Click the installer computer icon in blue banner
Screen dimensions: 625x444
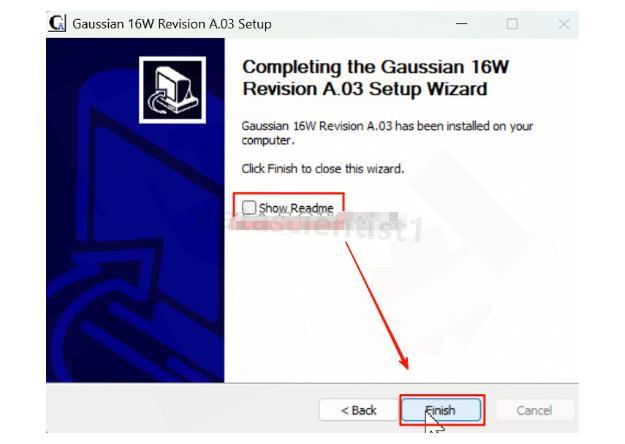point(173,90)
